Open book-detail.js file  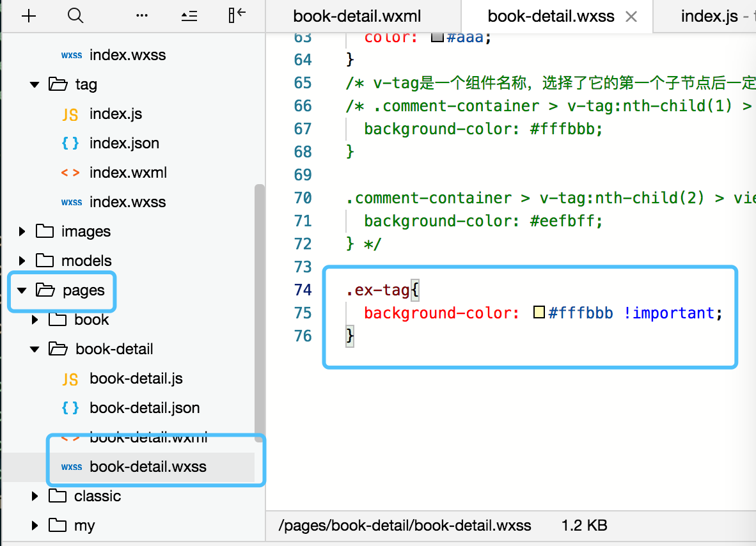tap(136, 378)
